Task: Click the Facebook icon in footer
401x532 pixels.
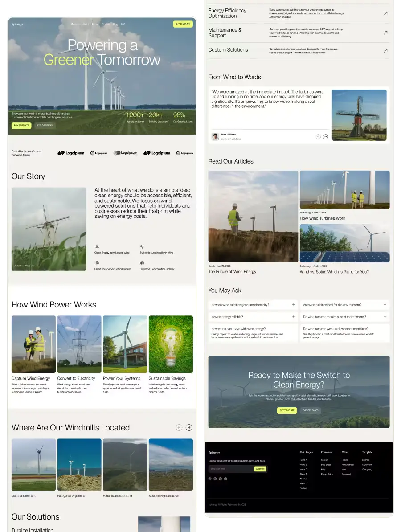Action: point(209,479)
